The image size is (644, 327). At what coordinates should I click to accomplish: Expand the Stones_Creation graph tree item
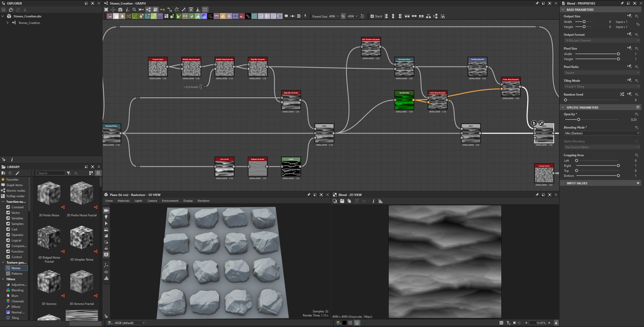(x=8, y=23)
